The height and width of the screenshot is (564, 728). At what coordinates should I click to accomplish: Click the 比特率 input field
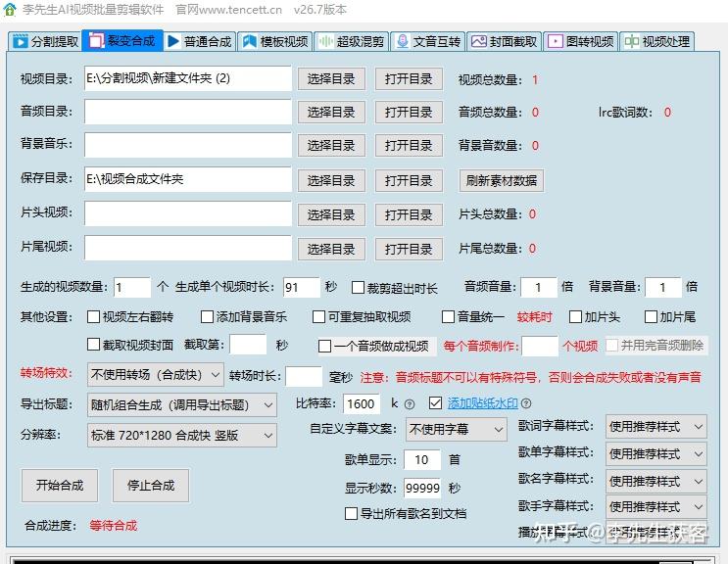click(x=362, y=404)
